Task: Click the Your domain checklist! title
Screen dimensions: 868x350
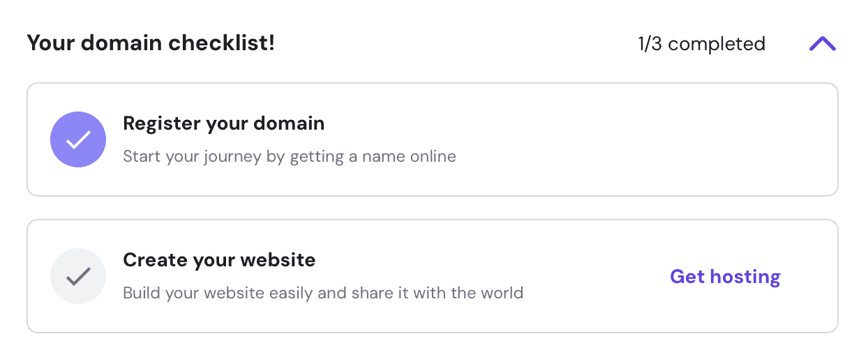Action: (x=151, y=43)
